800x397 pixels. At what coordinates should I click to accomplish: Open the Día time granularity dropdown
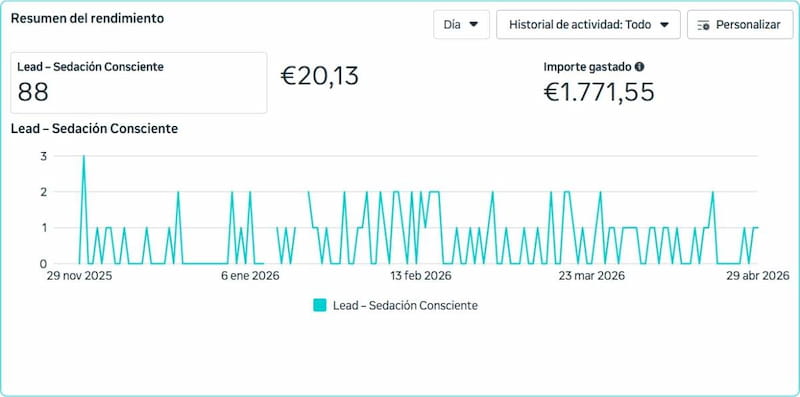[461, 24]
